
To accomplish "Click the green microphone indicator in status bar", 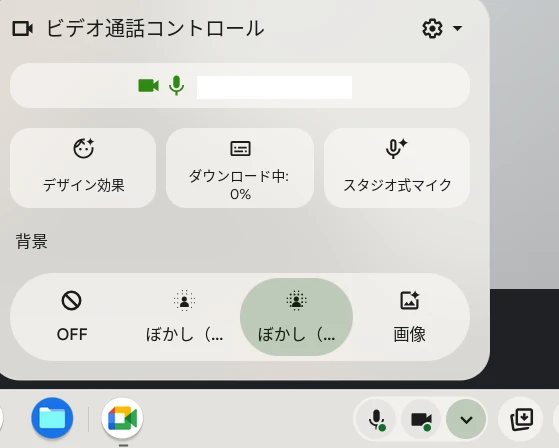I will (x=176, y=86).
